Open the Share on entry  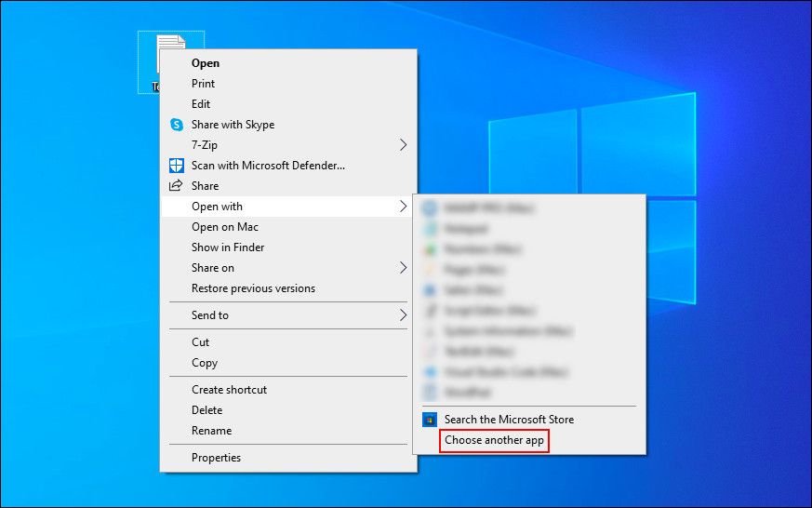click(x=288, y=268)
